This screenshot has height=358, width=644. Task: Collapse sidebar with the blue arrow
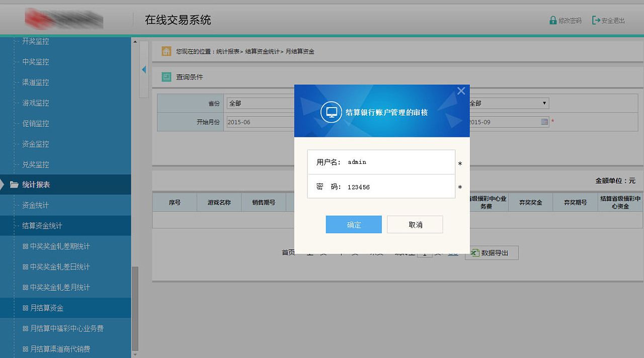[x=144, y=69]
